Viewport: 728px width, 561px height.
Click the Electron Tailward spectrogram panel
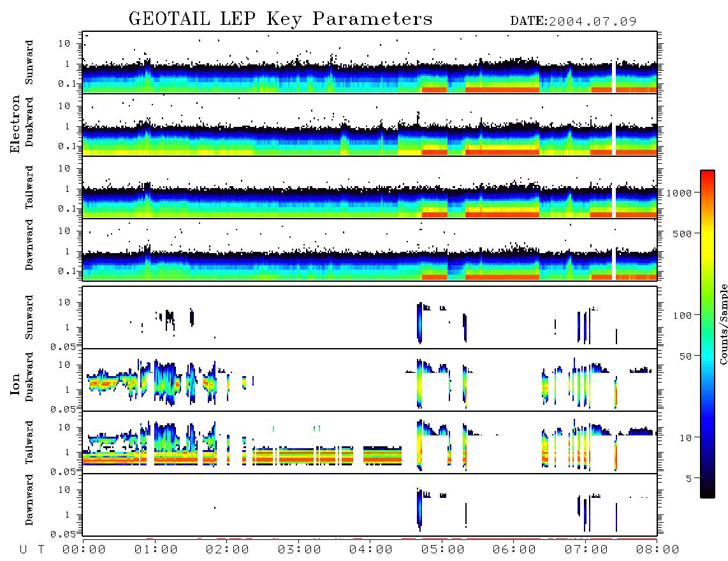click(x=370, y=187)
